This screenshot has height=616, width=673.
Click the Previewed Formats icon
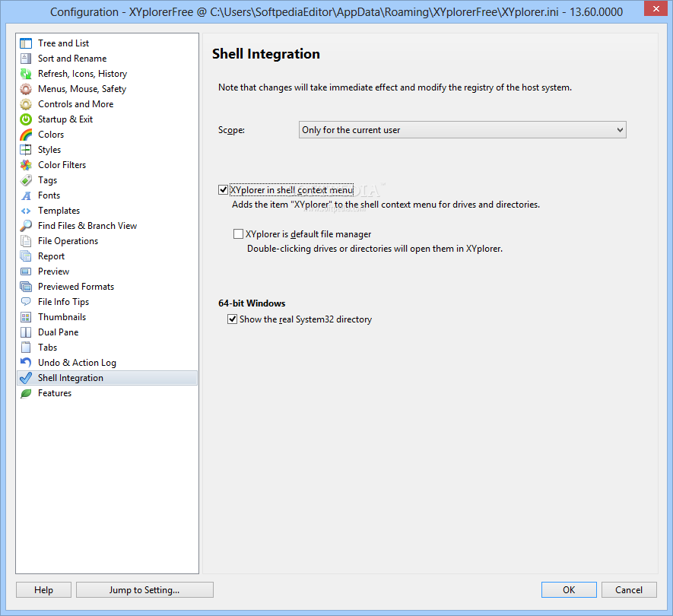click(26, 287)
